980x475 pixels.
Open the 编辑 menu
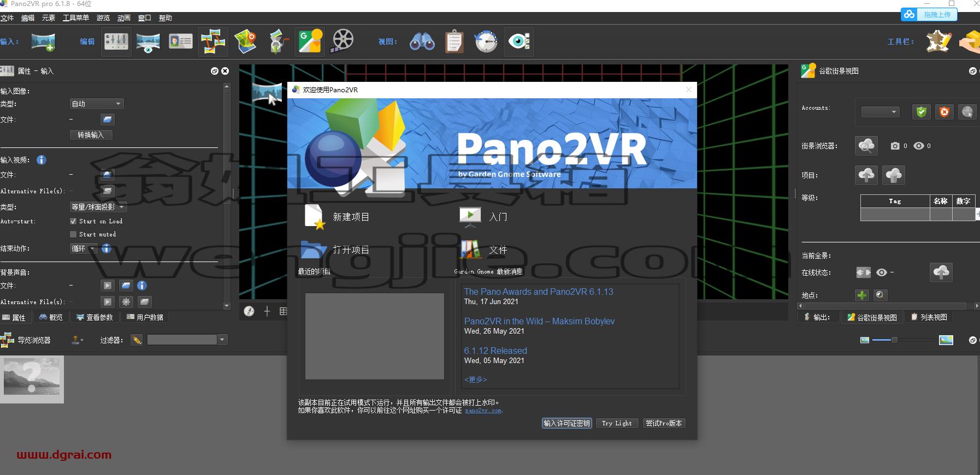click(28, 18)
